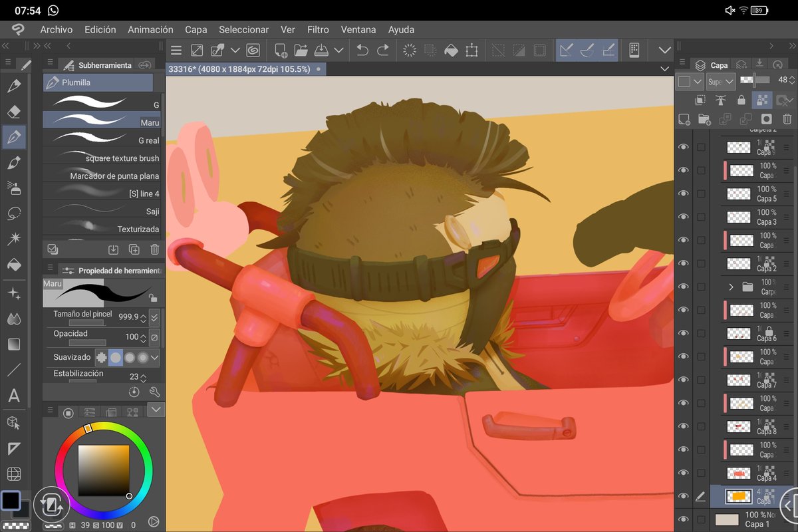The image size is (798, 532).
Task: Click the Redo arrow
Action: pos(383,50)
